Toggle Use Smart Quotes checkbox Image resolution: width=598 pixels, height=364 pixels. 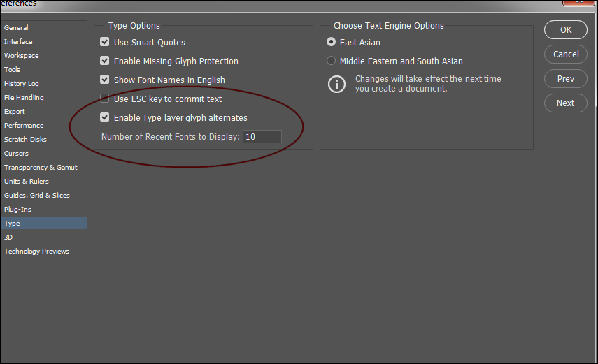click(x=105, y=43)
